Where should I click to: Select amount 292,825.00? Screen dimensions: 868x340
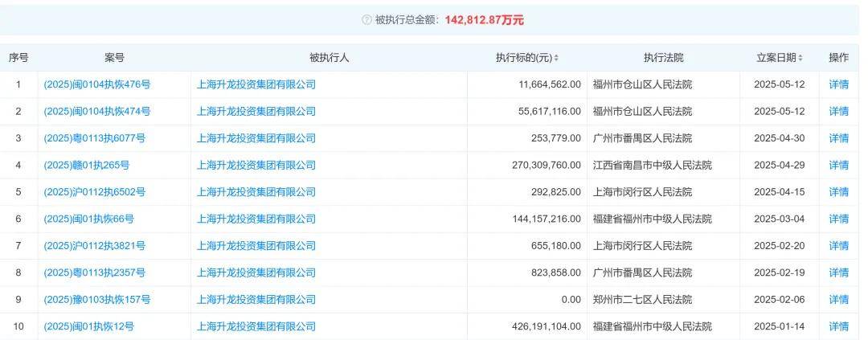coord(556,192)
